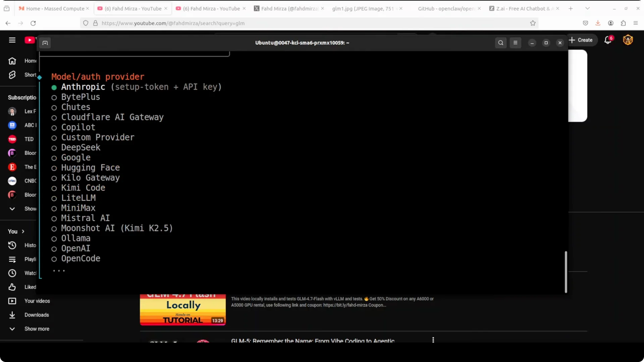
Task: Open Firefox downloads panel
Action: pyautogui.click(x=598, y=23)
